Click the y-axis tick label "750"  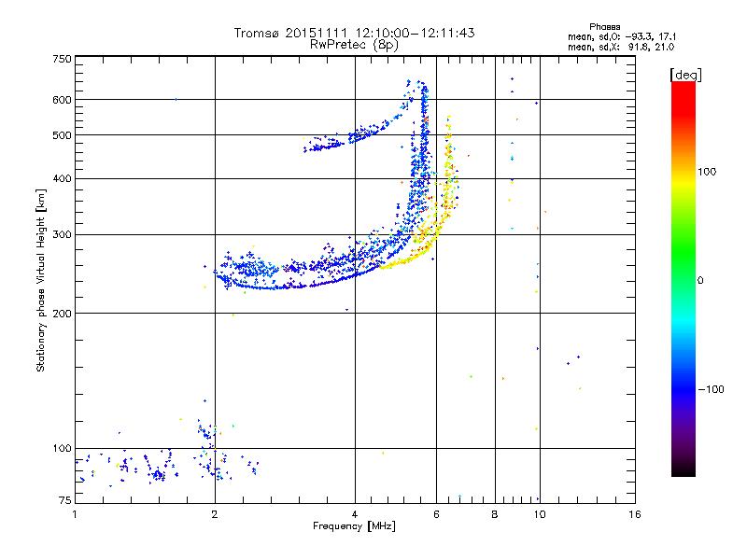coord(62,59)
